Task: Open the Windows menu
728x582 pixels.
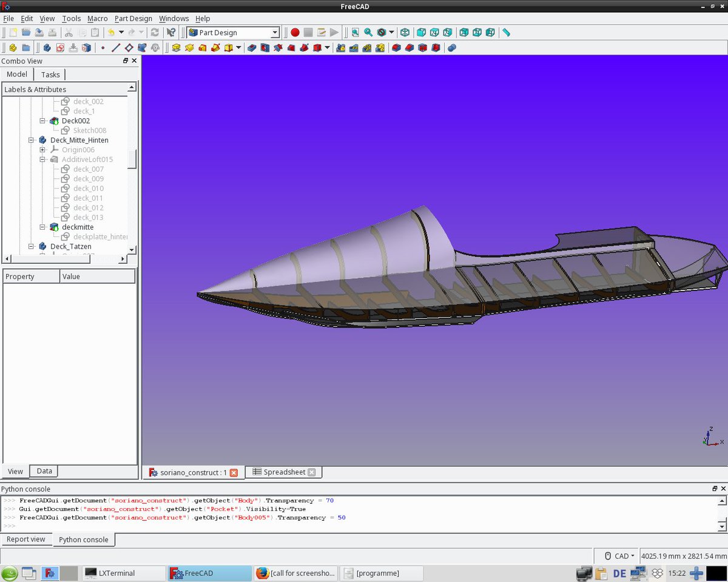Action: tap(174, 19)
